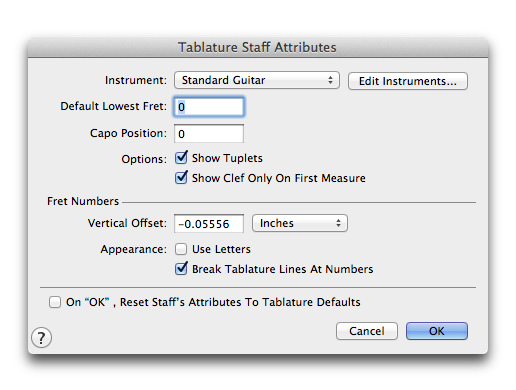Dismiss the dialog with Cancel

367,331
